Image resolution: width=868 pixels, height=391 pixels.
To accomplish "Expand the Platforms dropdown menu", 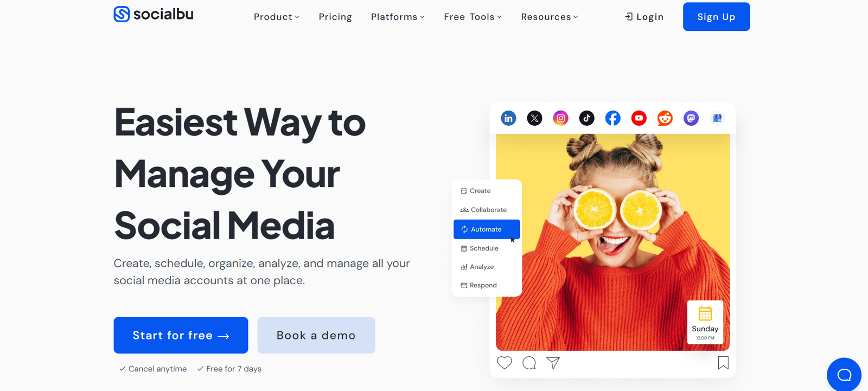I will (x=398, y=17).
